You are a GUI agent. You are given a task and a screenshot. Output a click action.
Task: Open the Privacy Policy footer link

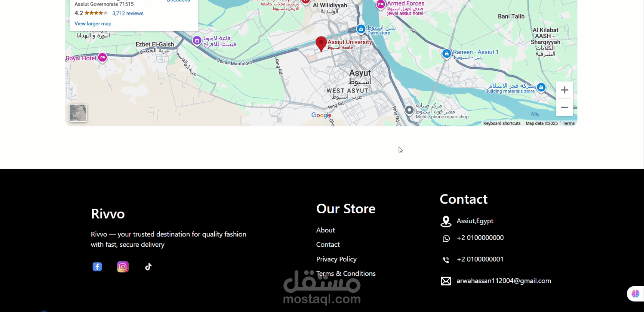(x=336, y=259)
